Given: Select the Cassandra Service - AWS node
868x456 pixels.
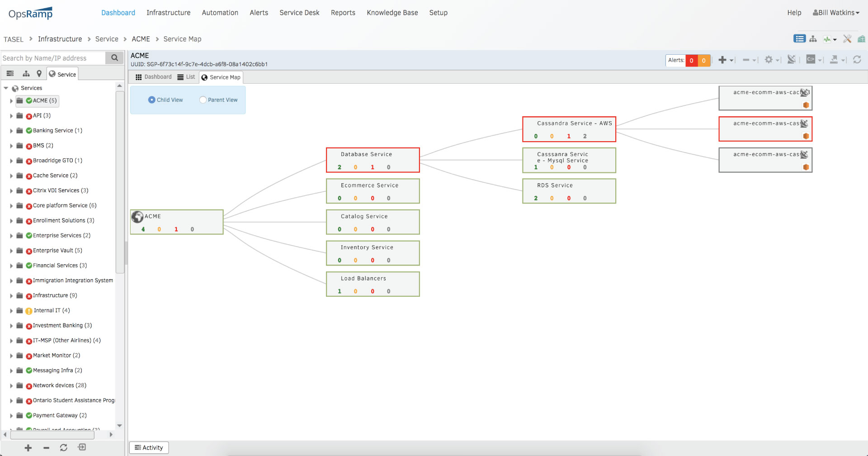Looking at the screenshot, I should (569, 129).
